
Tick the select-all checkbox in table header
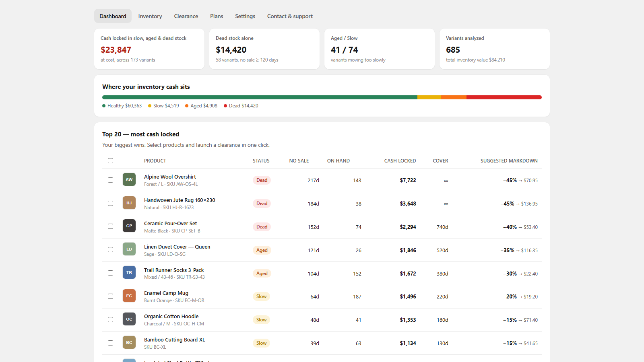[110, 161]
